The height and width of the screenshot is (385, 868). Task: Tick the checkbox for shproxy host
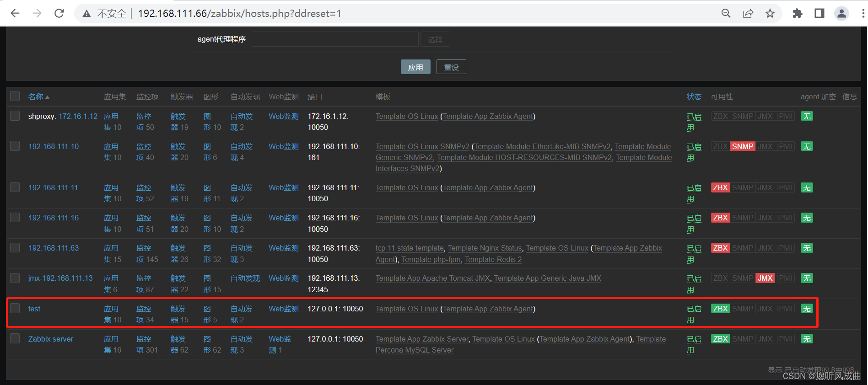[x=15, y=116]
